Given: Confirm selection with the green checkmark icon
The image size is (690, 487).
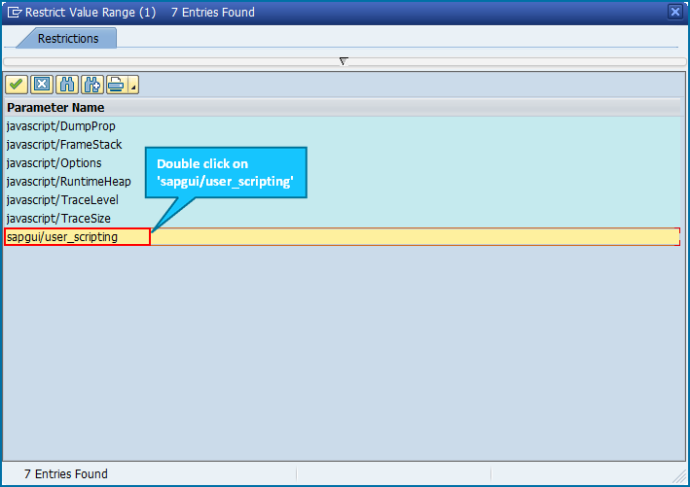Looking at the screenshot, I should pyautogui.click(x=16, y=84).
